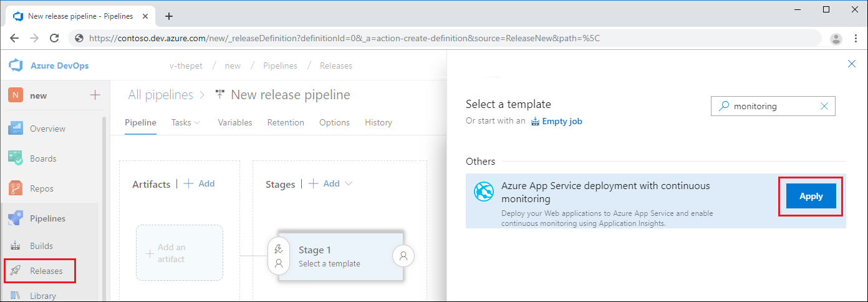868x302 pixels.
Task: Open Stage 1 post-deployment conditions icon
Action: [x=403, y=255]
